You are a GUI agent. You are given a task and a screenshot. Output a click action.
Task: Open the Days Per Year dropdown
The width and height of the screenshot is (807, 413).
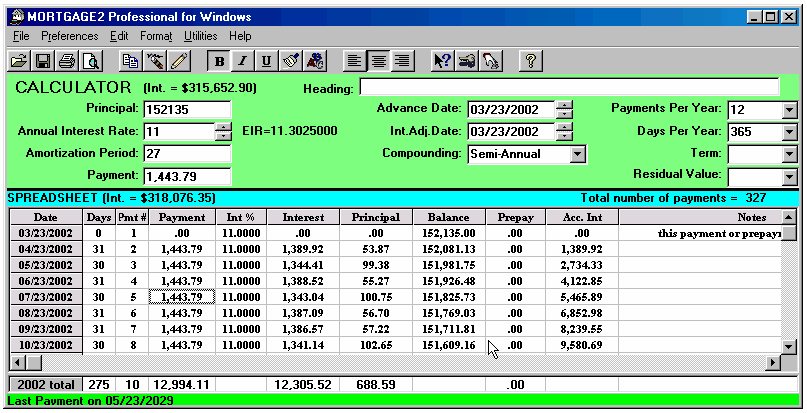(788, 132)
